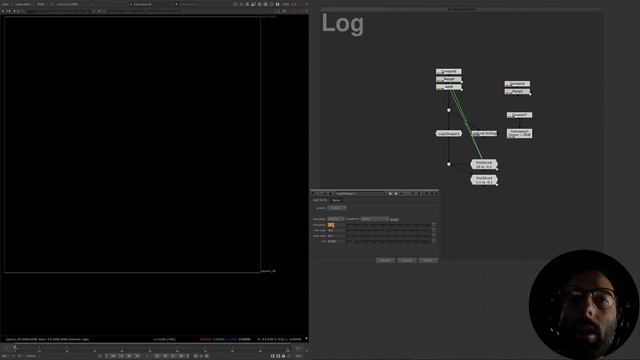
Task: Click the Cancel button in properties panel
Action: click(x=407, y=260)
